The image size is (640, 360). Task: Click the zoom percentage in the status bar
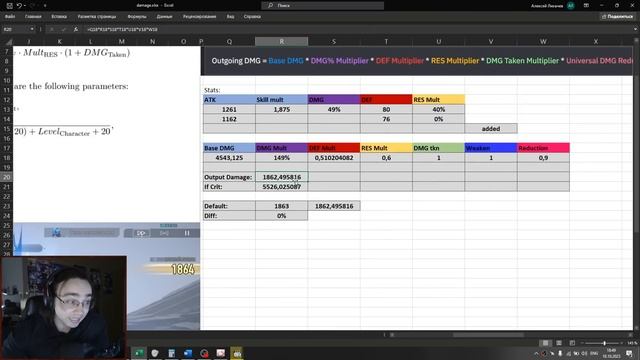click(x=632, y=343)
